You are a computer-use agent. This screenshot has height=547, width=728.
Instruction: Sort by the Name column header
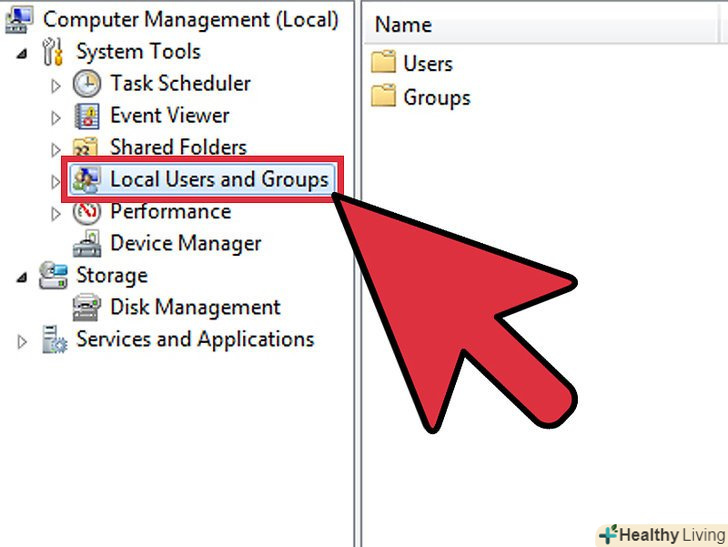point(540,25)
